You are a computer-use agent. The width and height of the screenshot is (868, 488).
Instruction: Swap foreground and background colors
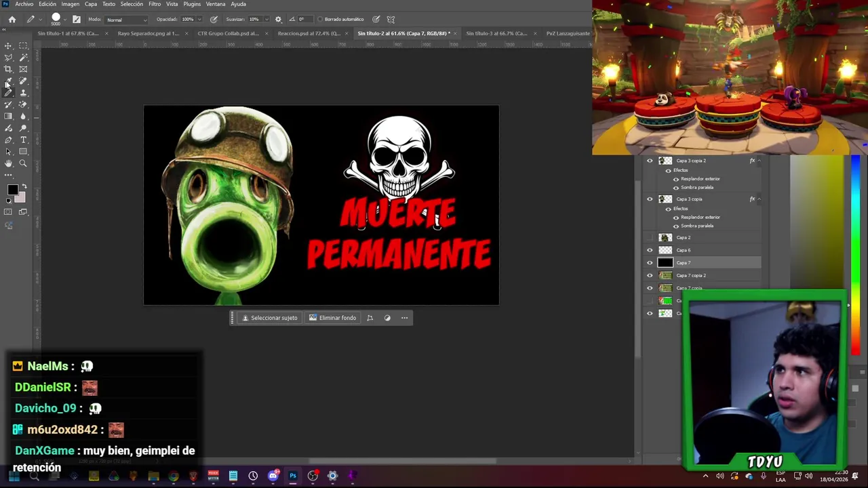pyautogui.click(x=24, y=186)
